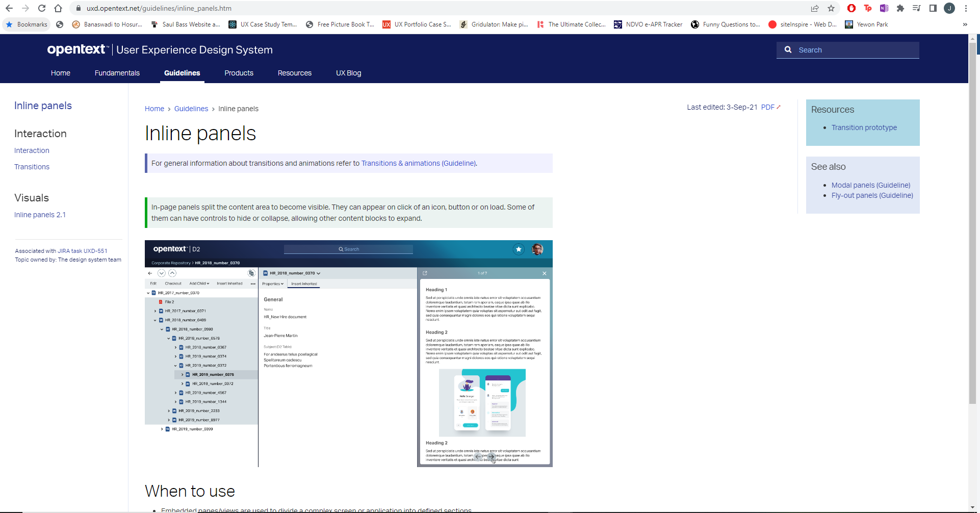Show more bookmarks with double chevron
This screenshot has height=513, width=980.
(x=965, y=24)
